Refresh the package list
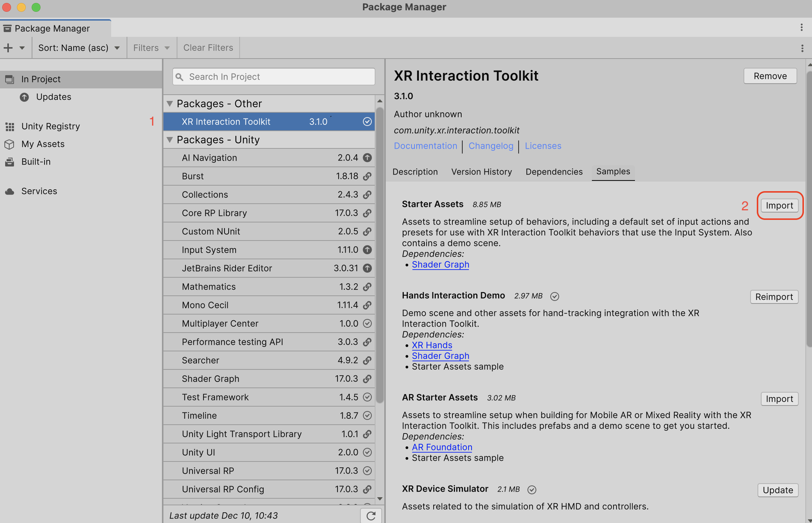Image resolution: width=812 pixels, height=523 pixels. pyautogui.click(x=371, y=515)
